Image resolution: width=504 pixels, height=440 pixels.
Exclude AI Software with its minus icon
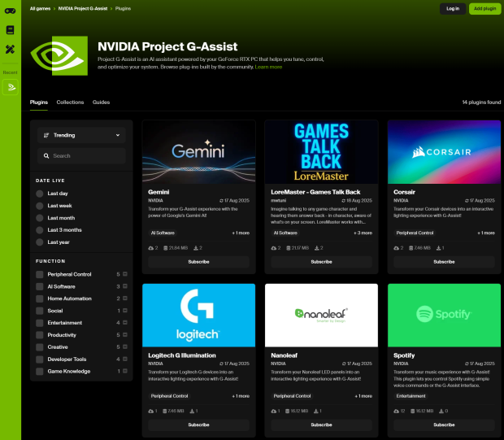[125, 286]
